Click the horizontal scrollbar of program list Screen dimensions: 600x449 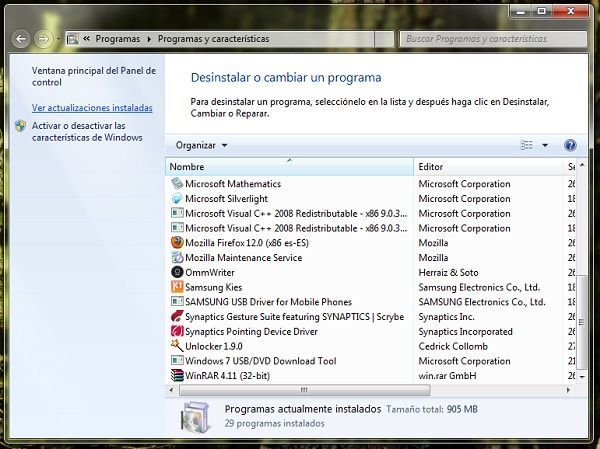(330, 390)
